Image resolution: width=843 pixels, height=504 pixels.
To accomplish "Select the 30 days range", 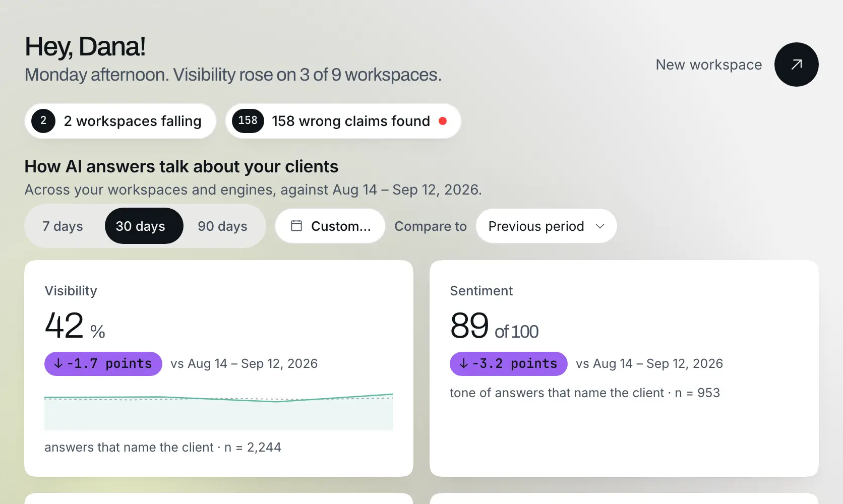I will point(144,226).
